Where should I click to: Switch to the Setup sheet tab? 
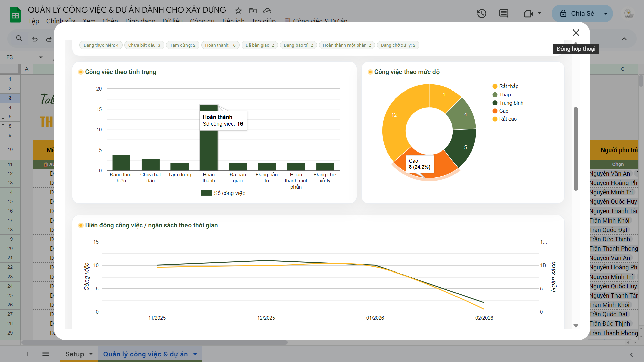pos(74,354)
